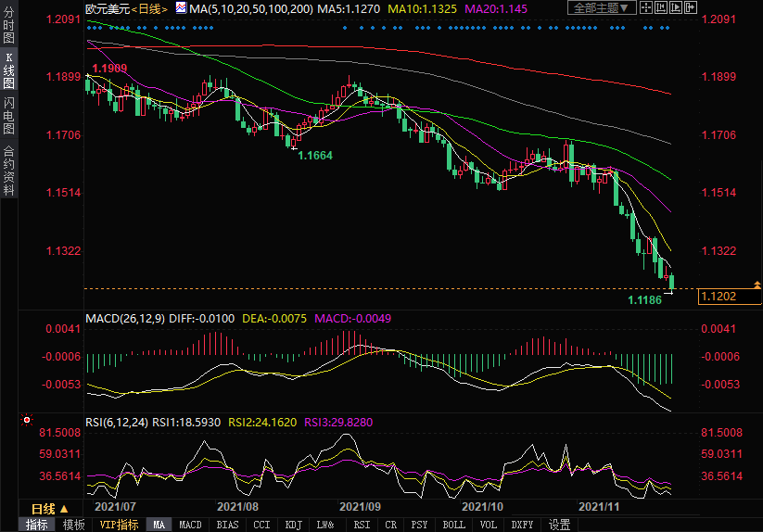Viewport: 763px width, 532px height.
Task: Select the VIP指标 tab
Action: [119, 525]
